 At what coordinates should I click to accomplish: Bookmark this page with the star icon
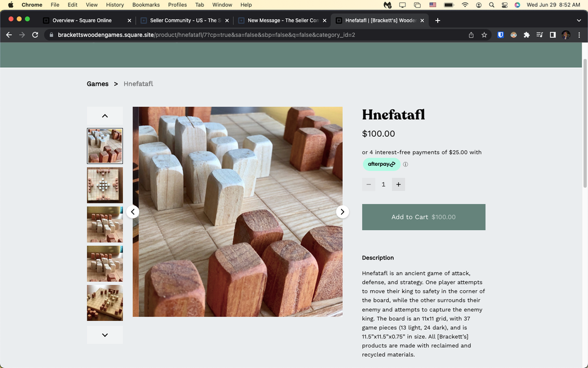click(x=484, y=35)
